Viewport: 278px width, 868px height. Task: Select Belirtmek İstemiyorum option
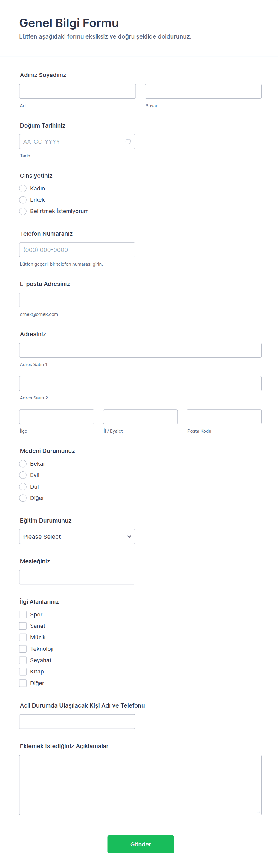tap(23, 211)
